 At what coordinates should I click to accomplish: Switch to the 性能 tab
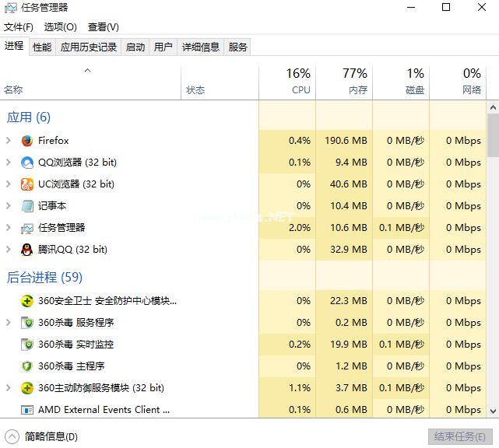[42, 47]
